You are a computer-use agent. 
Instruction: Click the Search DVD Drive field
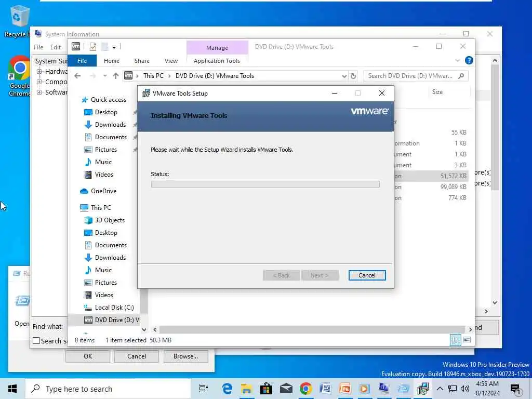(416, 76)
